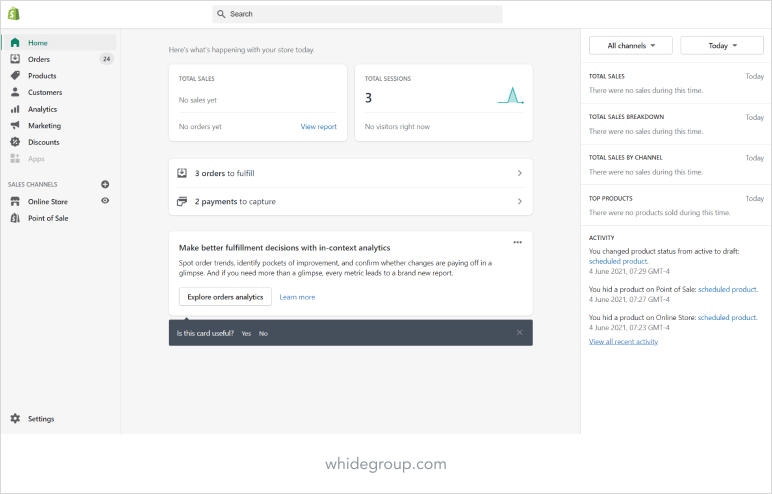Click the orders-to-fulfill inbox icon
772x494 pixels.
coord(182,173)
